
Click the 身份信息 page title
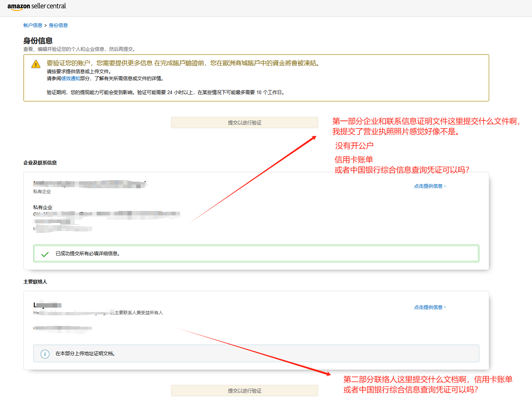tap(38, 41)
